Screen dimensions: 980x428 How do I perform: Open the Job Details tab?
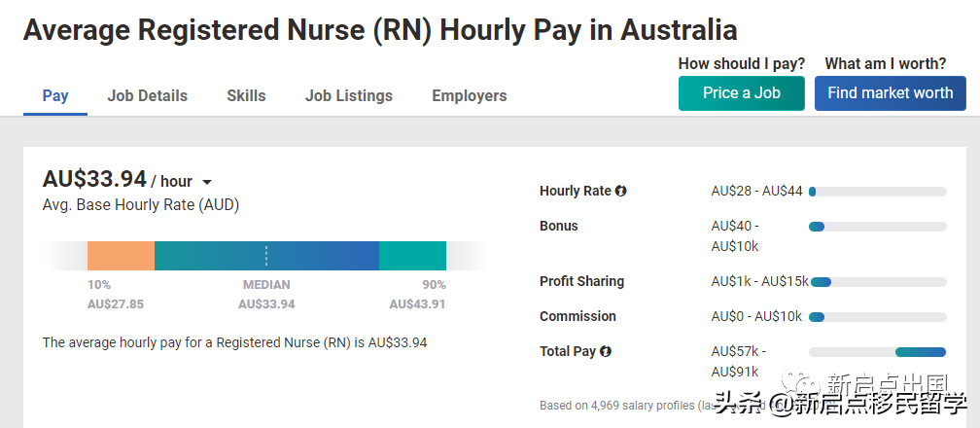[147, 95]
